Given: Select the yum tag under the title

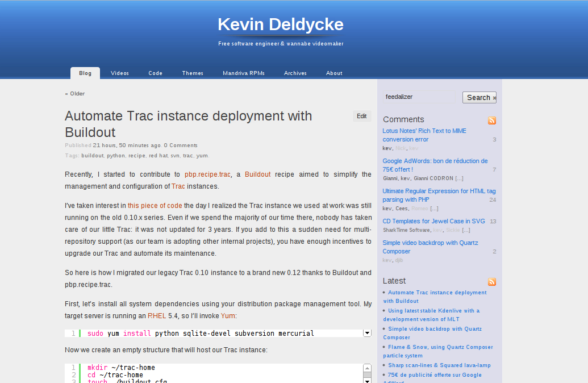Looking at the screenshot, I should pyautogui.click(x=202, y=156).
